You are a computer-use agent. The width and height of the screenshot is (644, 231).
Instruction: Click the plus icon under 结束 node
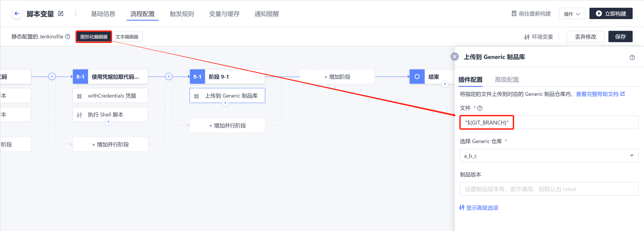tap(445, 84)
